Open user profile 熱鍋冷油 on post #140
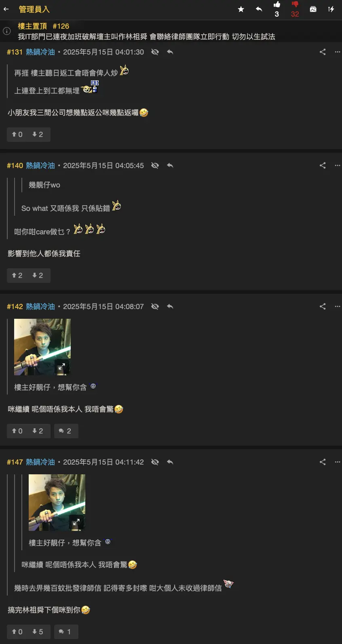The height and width of the screenshot is (644, 342). pos(40,166)
